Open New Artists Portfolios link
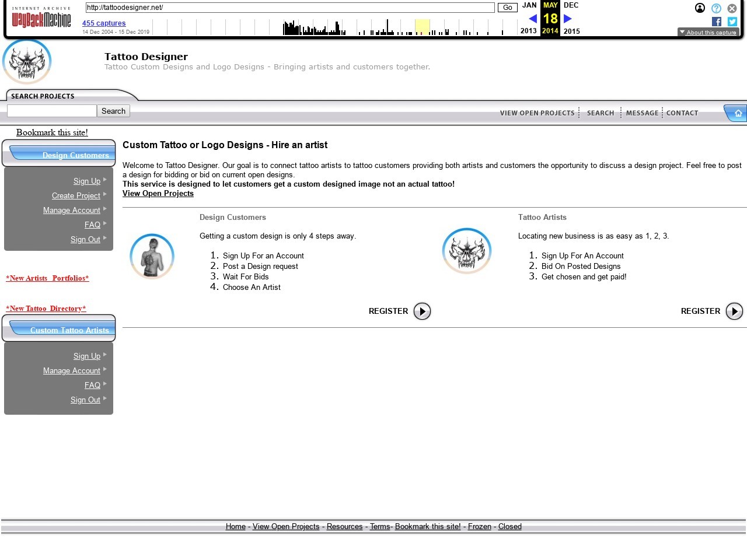The image size is (747, 560). coord(47,278)
